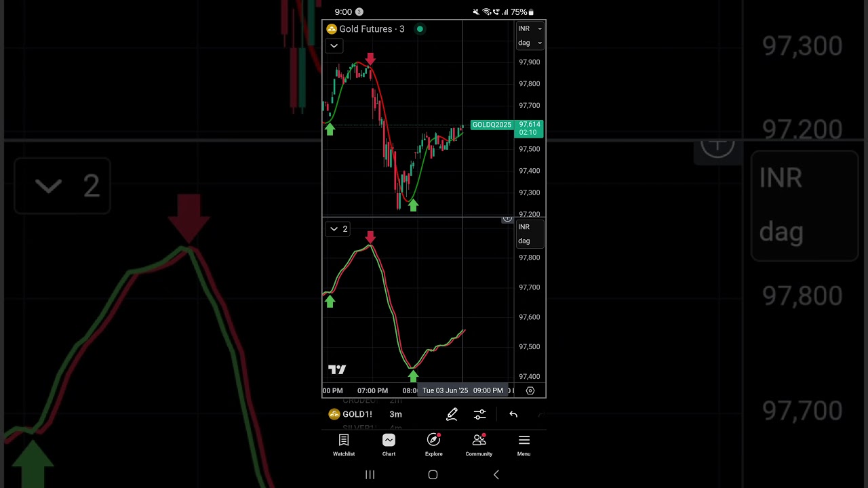The height and width of the screenshot is (488, 868).
Task: Tap the 09:00 PM time axis label
Action: (488, 390)
